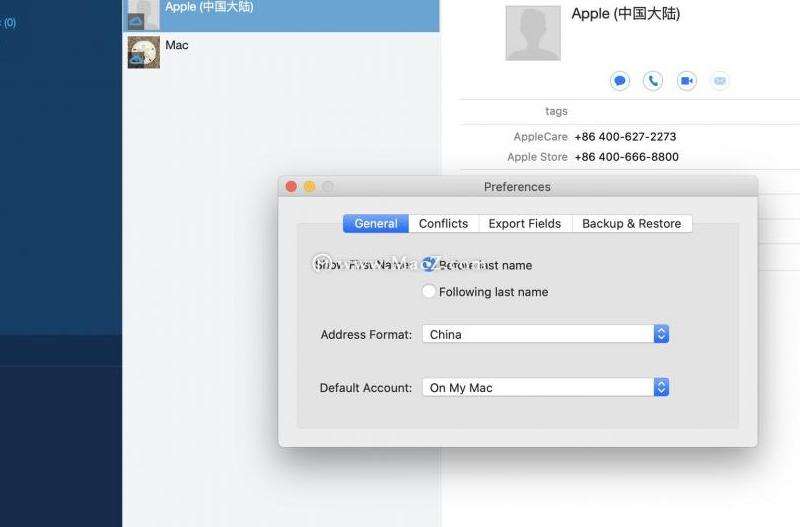This screenshot has height=527, width=800.
Task: Click AppleCare number +86 400-627-2273
Action: (625, 137)
